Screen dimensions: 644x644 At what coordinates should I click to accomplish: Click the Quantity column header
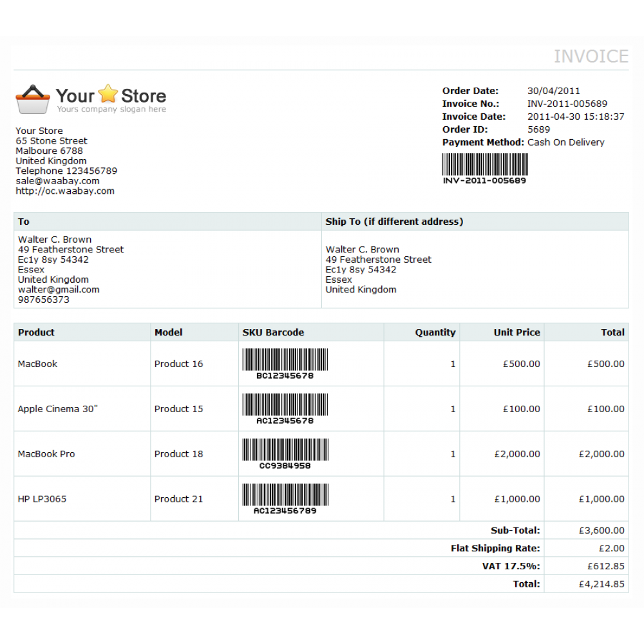point(435,332)
